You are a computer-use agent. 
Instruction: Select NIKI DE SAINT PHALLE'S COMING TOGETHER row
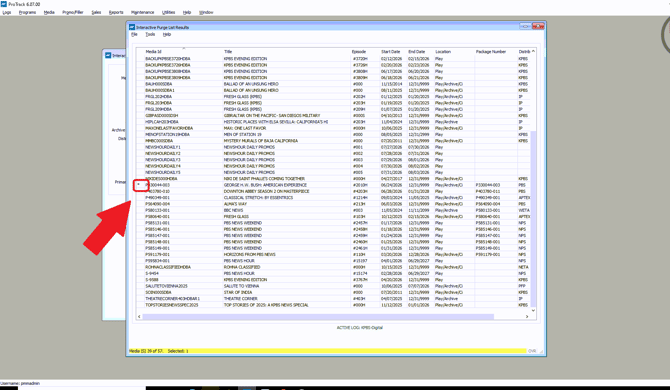[x=333, y=179]
